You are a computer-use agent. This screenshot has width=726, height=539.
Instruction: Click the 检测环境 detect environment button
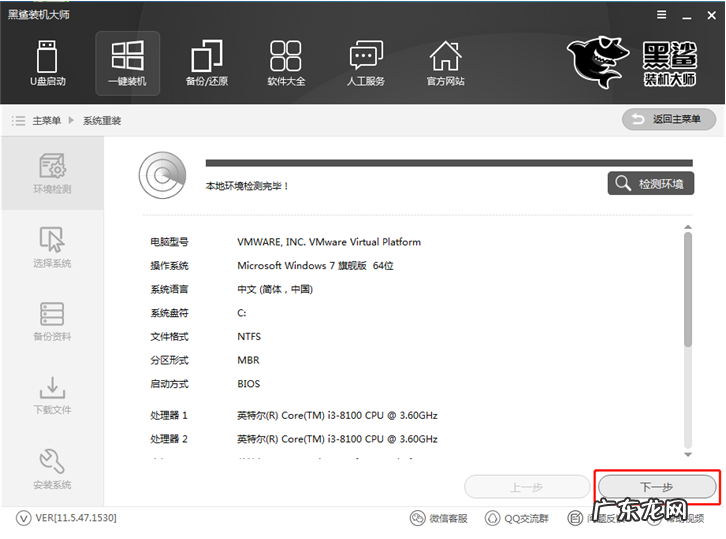point(651,183)
